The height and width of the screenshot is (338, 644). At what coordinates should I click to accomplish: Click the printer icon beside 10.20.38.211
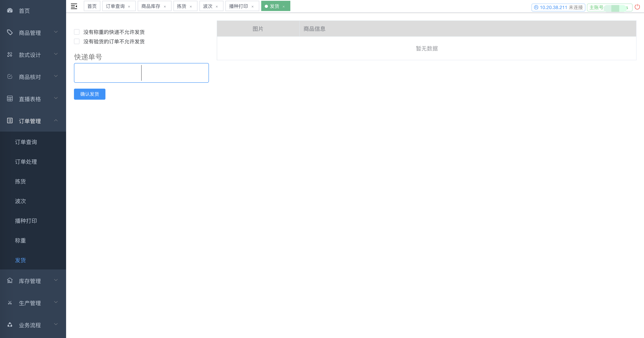(536, 7)
